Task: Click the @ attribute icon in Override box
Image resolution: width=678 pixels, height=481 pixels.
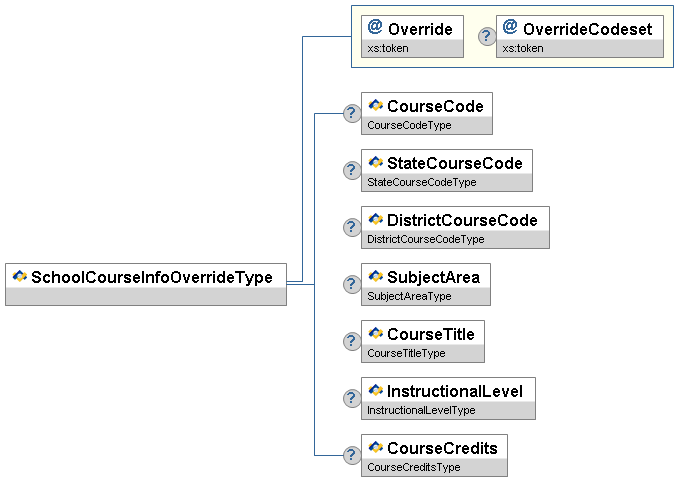Action: coord(375,28)
